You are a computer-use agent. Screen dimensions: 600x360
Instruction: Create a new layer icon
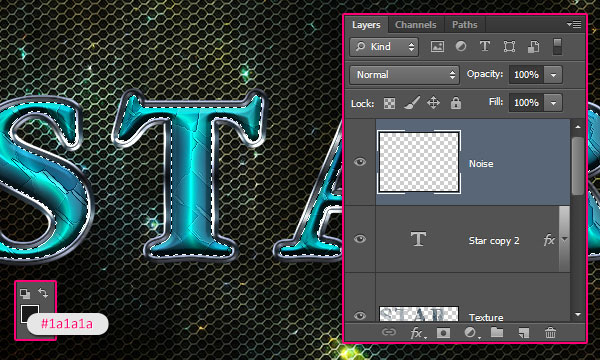pyautogui.click(x=523, y=333)
